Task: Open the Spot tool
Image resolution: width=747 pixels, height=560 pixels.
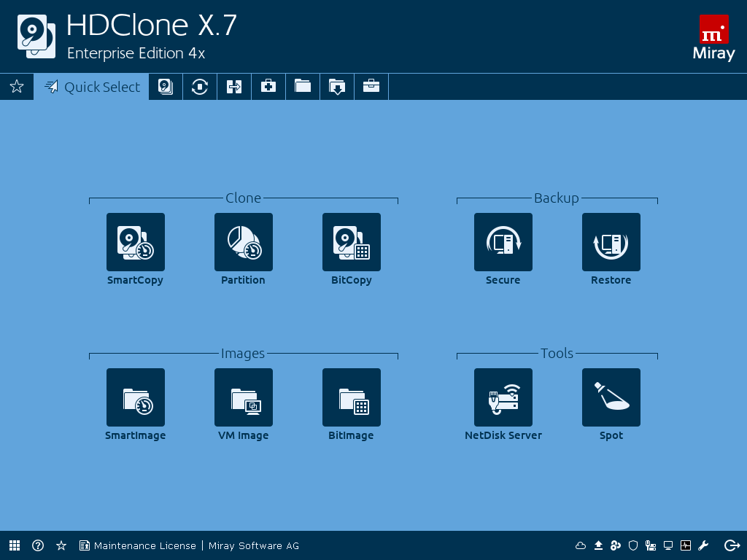Action: pyautogui.click(x=611, y=397)
